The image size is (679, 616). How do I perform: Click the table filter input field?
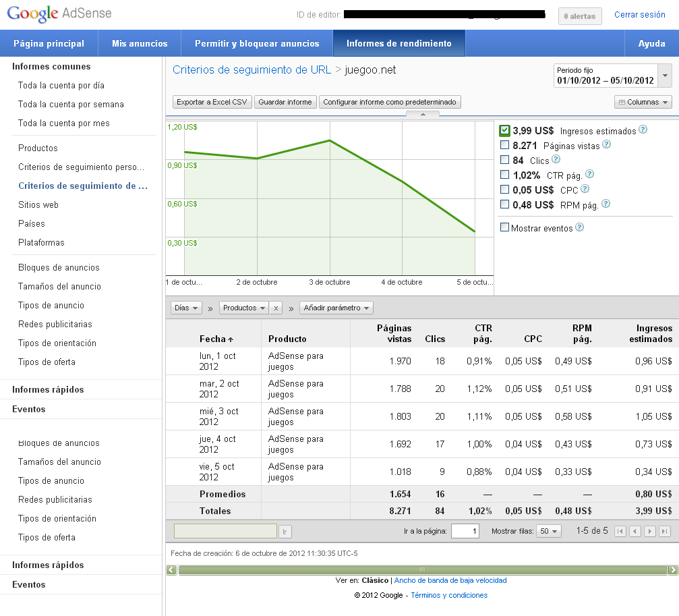(x=225, y=531)
